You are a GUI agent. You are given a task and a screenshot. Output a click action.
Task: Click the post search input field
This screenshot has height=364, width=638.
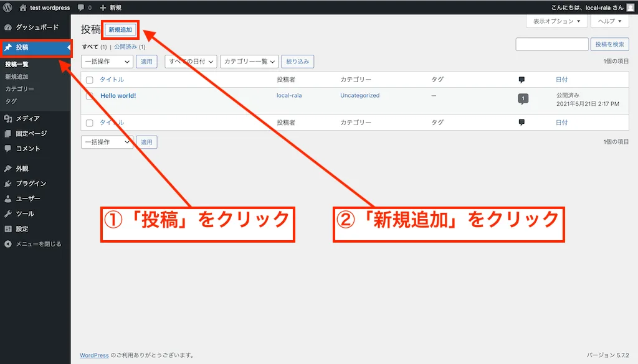click(552, 44)
